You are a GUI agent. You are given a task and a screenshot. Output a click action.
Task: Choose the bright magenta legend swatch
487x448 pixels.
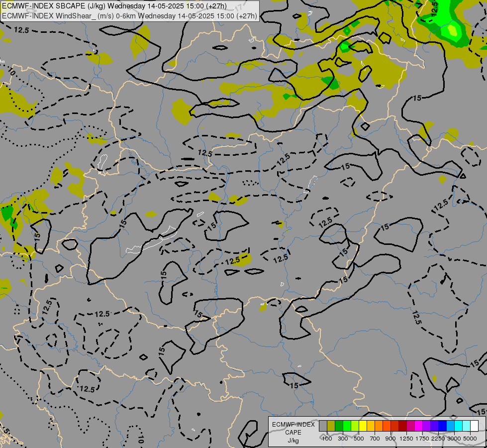(x=419, y=426)
